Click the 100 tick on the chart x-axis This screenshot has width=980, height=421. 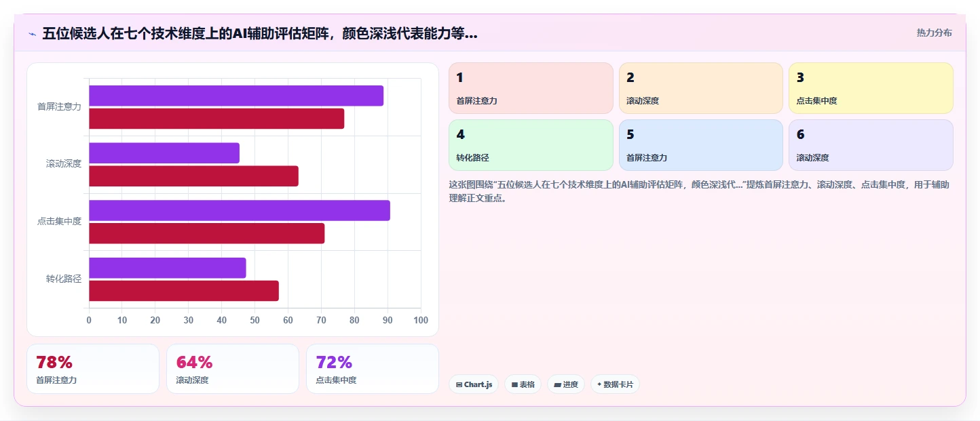(x=421, y=320)
